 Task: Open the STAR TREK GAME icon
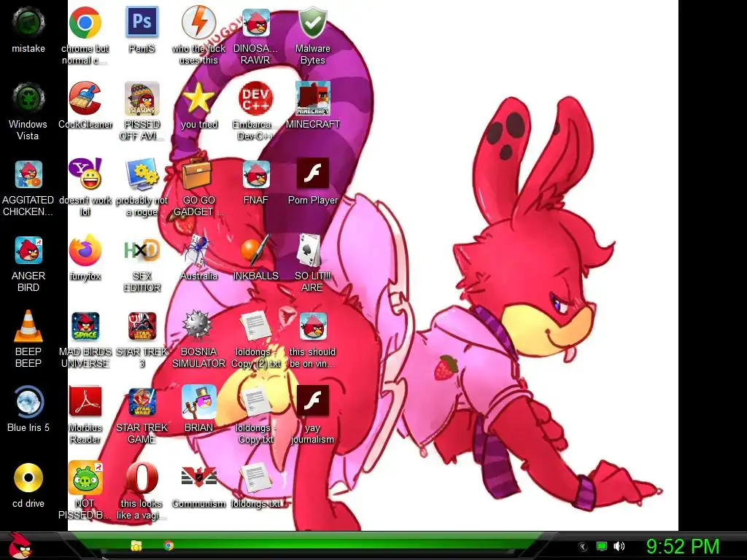tap(142, 402)
